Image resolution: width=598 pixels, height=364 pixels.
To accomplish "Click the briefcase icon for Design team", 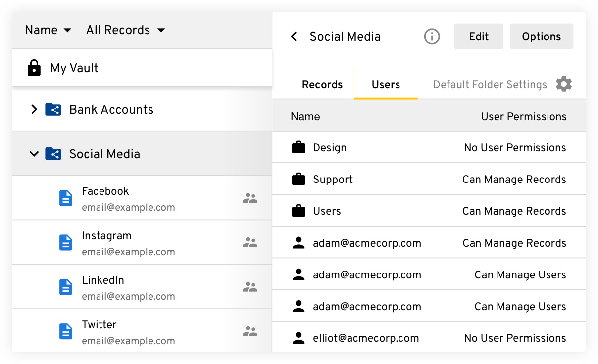I will pyautogui.click(x=299, y=147).
